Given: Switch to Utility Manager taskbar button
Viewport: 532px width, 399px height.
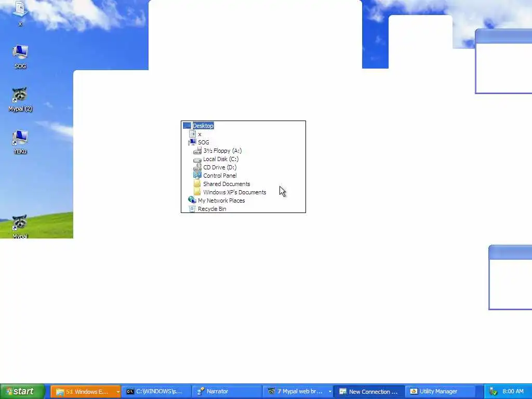Looking at the screenshot, I should [x=440, y=392].
